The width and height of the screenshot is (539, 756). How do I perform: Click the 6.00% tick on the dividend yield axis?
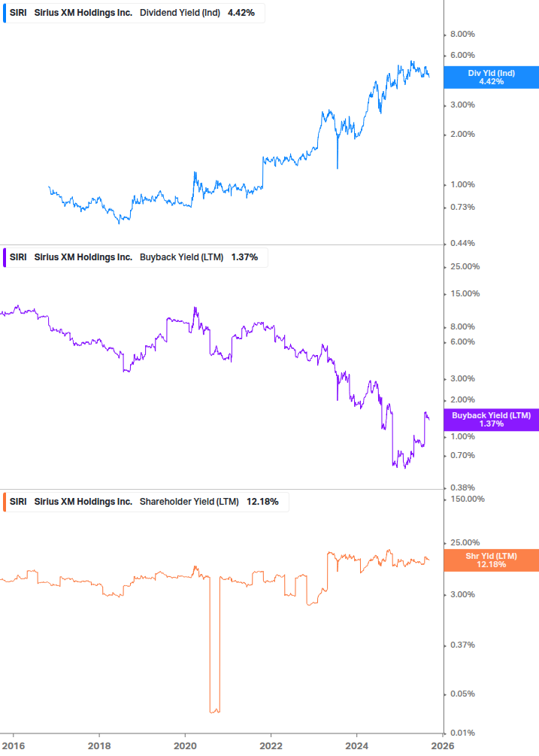[x=462, y=55]
